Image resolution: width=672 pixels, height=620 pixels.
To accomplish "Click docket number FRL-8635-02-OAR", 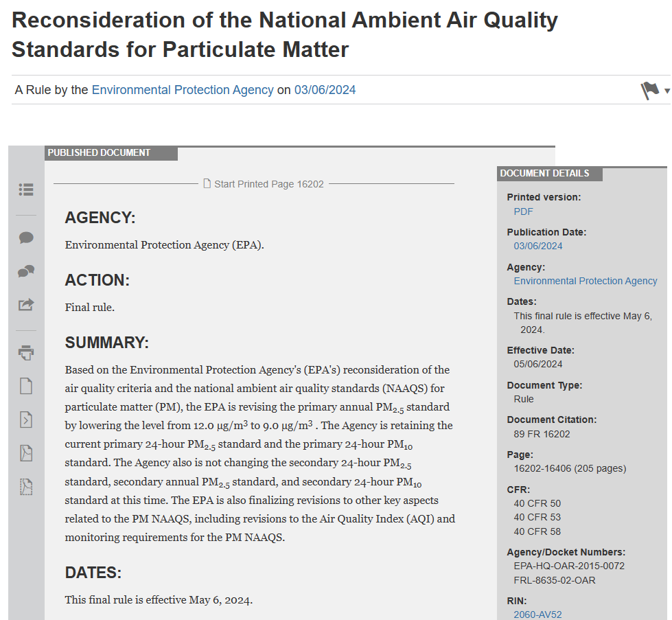I will tap(555, 580).
